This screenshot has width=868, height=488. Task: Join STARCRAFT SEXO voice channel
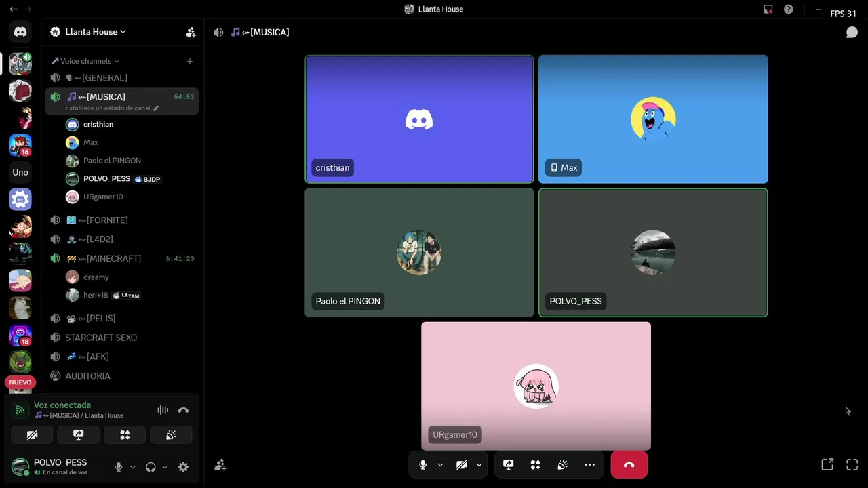pos(122,338)
